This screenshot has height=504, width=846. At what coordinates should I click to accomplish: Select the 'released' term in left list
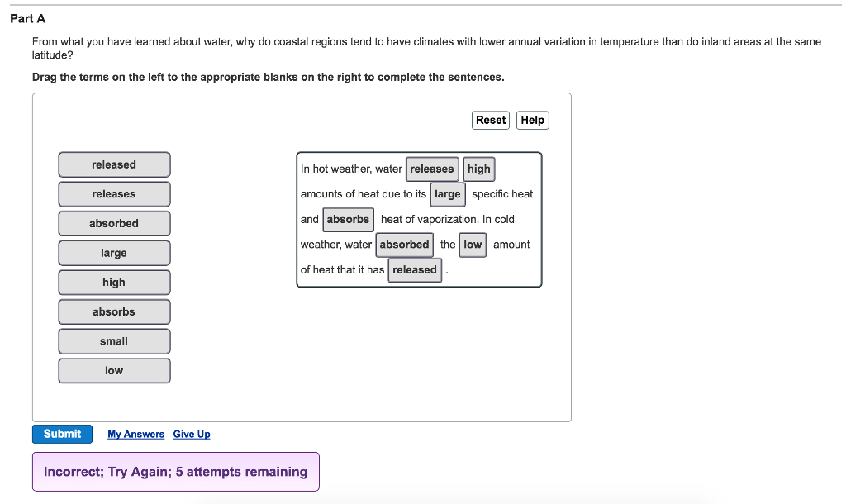pos(114,164)
